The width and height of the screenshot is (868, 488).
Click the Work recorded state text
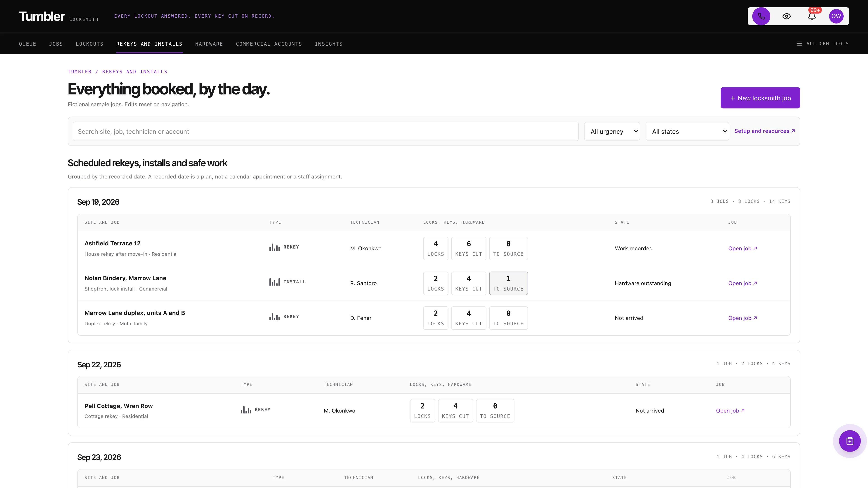pos(633,249)
